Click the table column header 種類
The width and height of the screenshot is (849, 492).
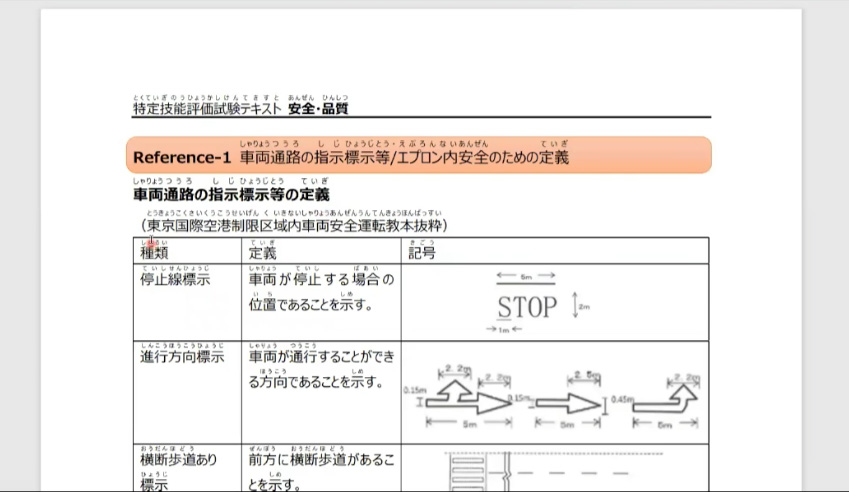[x=154, y=253]
